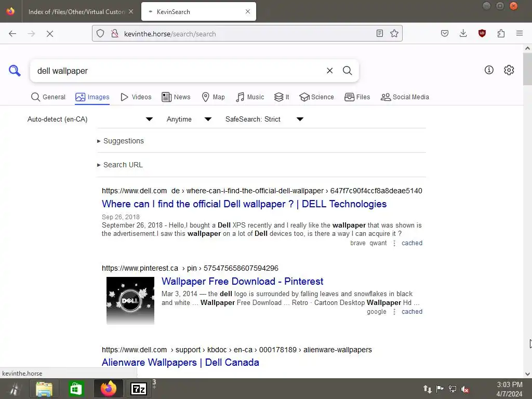Click the network tray icon

tap(453, 389)
